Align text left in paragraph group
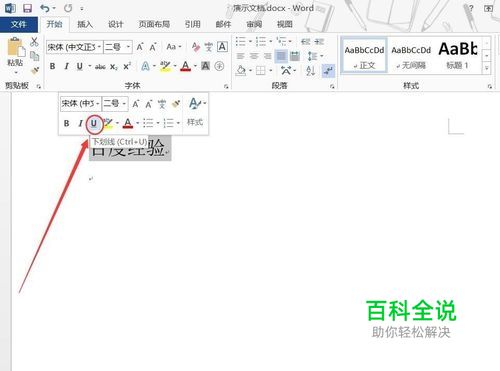This screenshot has width=500, height=371. (x=240, y=56)
